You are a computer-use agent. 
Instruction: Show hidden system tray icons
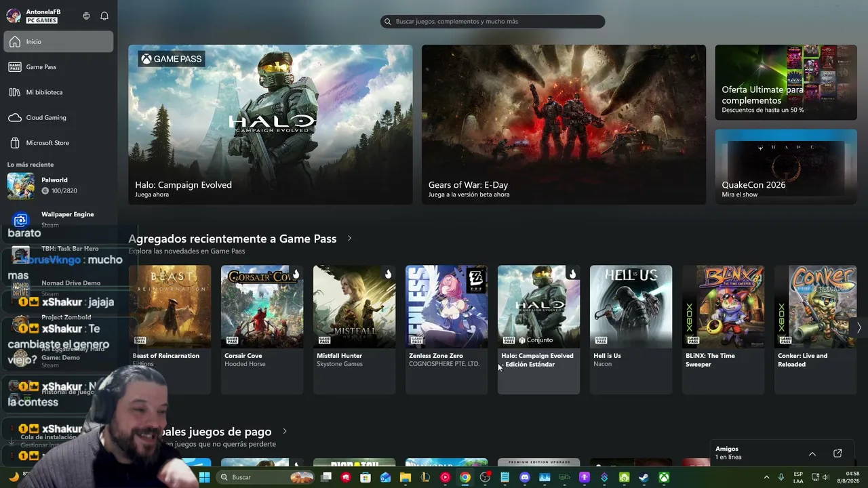pyautogui.click(x=766, y=477)
